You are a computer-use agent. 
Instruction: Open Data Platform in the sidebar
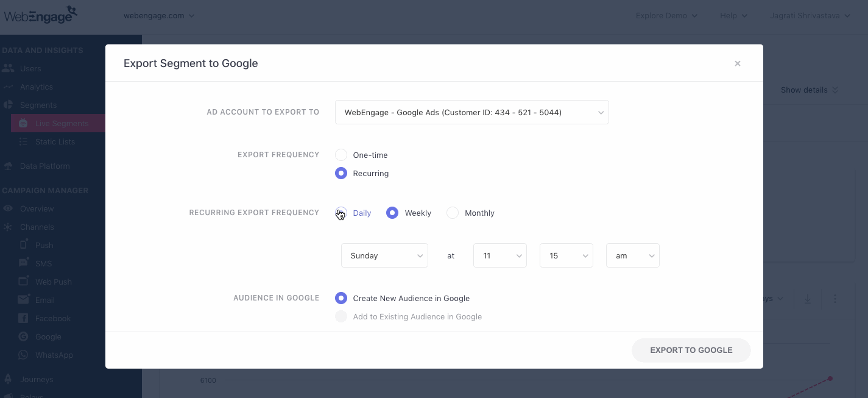coord(44,166)
